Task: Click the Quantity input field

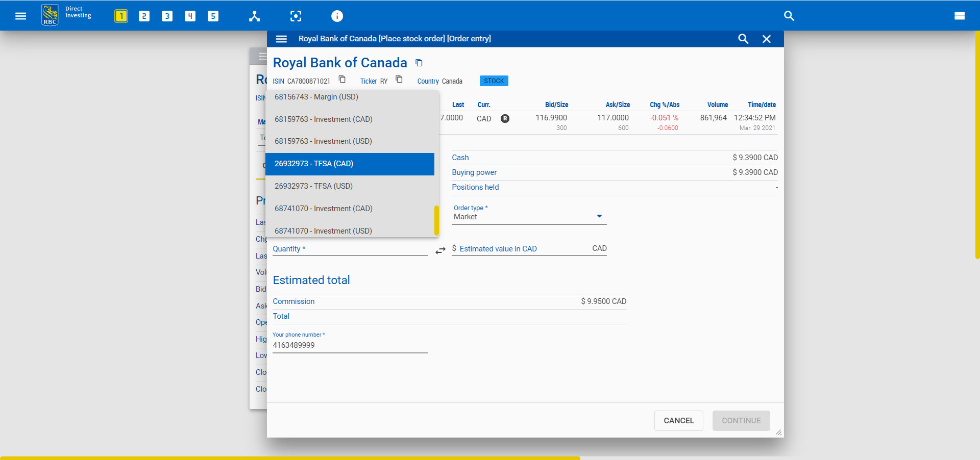Action: 350,249
